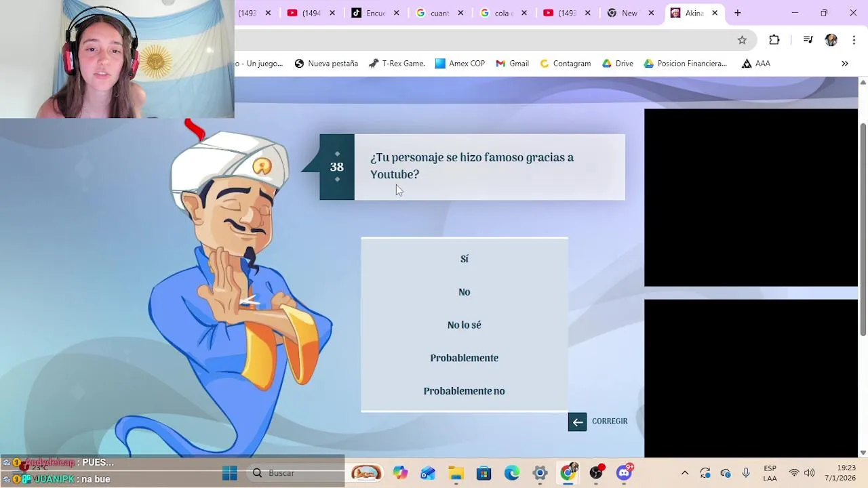Open OBS Studio from the taskbar
This screenshot has width=868, height=488.
point(596,472)
